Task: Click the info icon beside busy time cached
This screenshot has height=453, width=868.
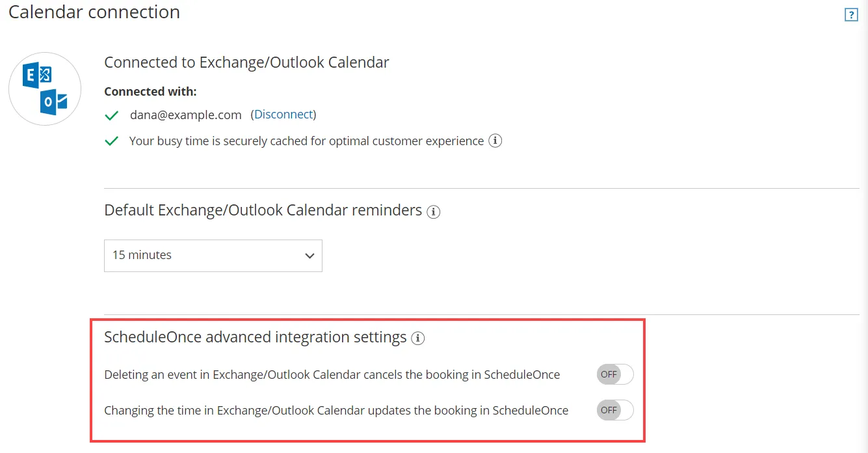Action: 495,141
